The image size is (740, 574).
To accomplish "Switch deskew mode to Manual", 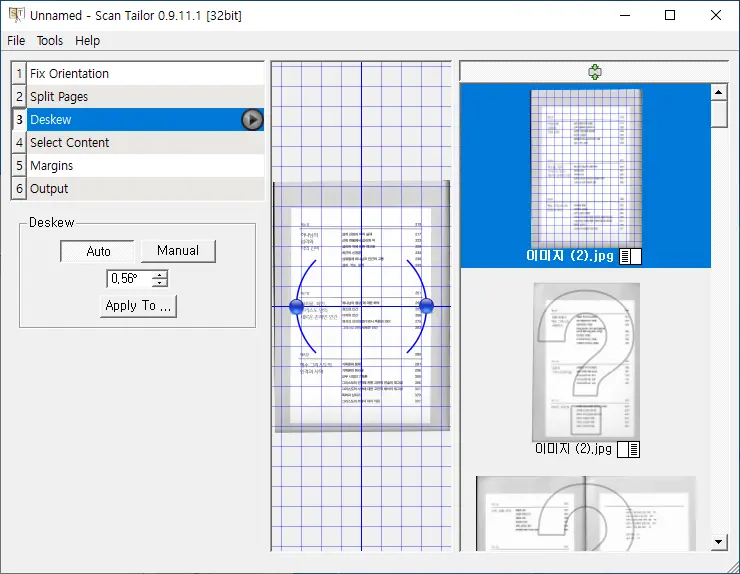I will (178, 251).
